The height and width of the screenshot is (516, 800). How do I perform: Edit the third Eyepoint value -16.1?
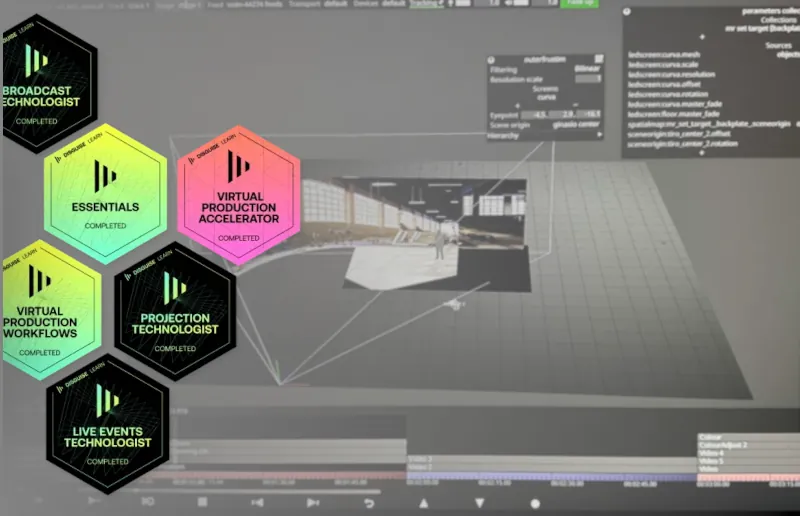tap(588, 114)
